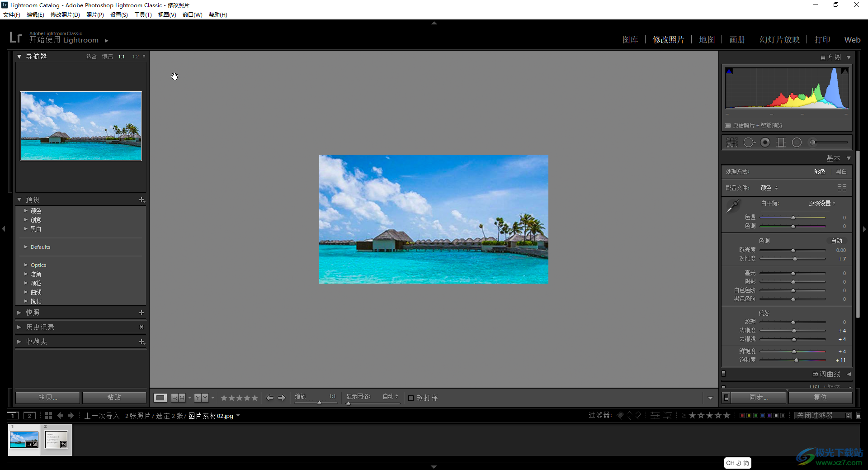The height and width of the screenshot is (470, 868).
Task: Select the spot removal tool
Action: 749,142
